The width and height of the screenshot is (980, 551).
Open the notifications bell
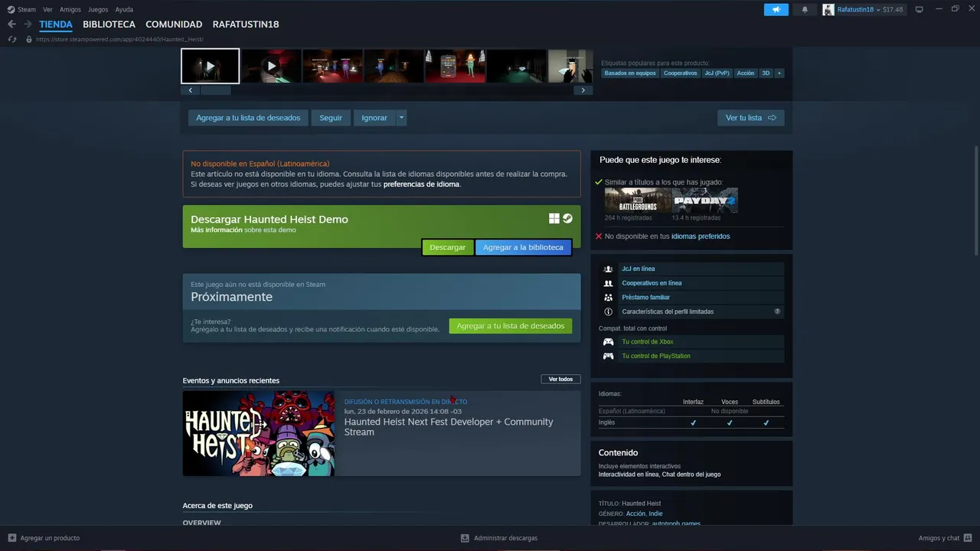coord(805,9)
